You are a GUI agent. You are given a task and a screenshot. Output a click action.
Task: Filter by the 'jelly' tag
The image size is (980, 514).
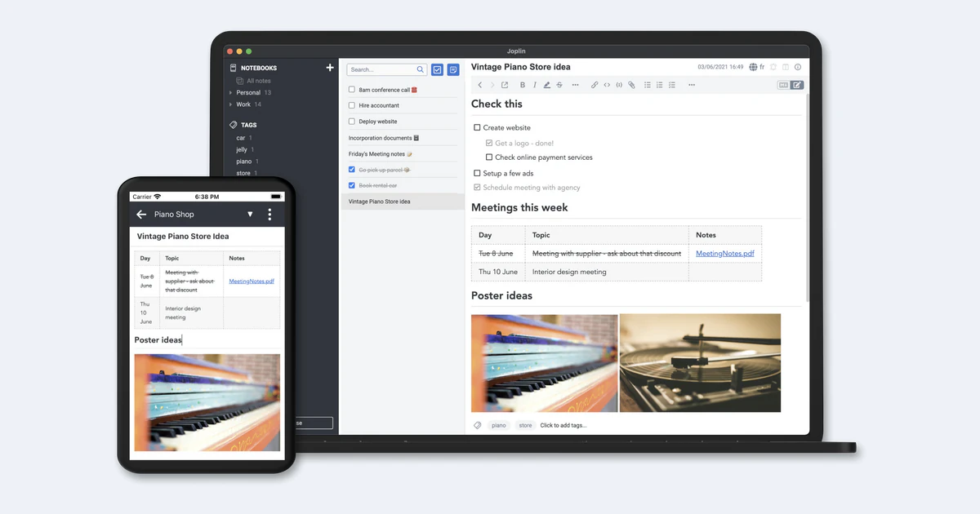(x=242, y=150)
